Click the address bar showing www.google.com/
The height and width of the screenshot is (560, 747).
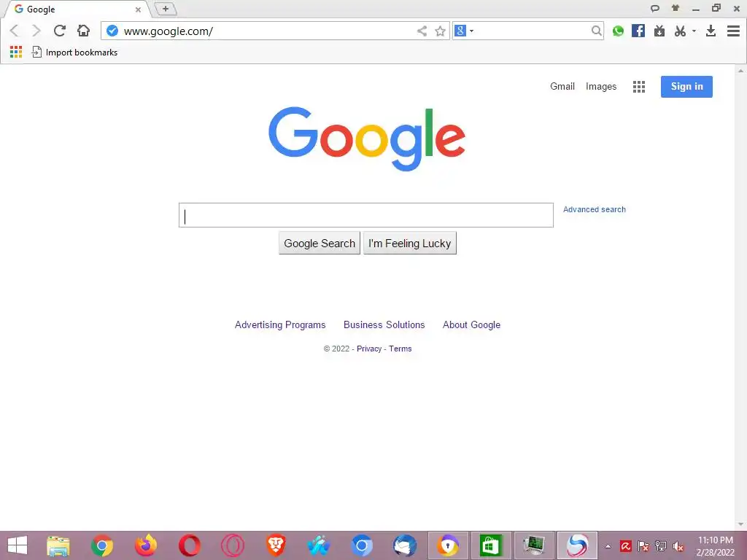pos(267,31)
